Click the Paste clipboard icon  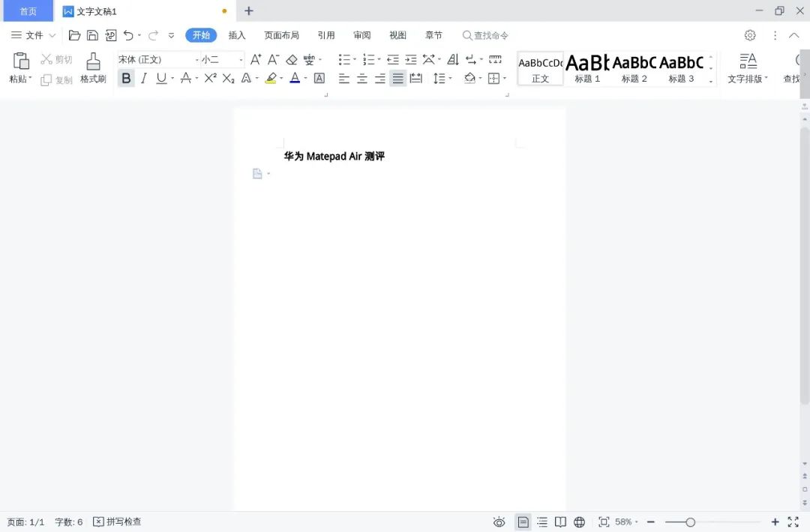click(x=21, y=61)
